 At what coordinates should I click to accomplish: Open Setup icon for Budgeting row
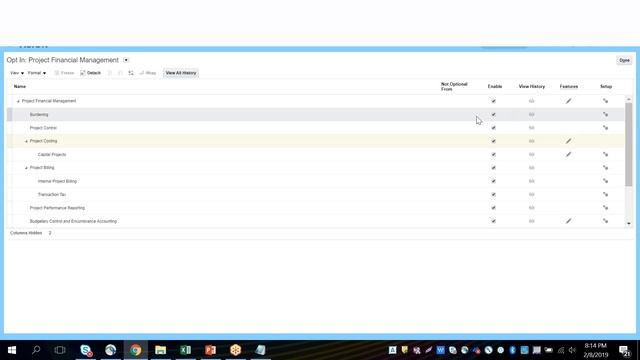[605, 114]
